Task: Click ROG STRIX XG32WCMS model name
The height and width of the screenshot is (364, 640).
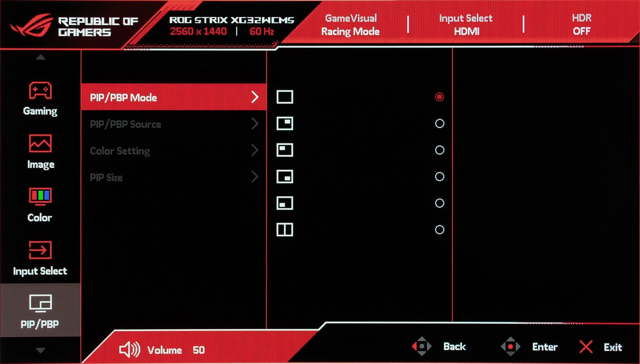Action: (x=232, y=20)
